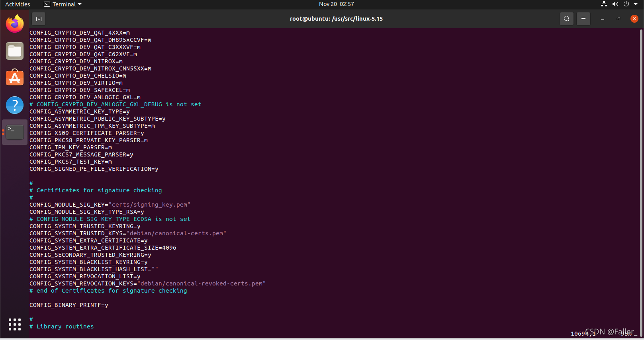Click the line CONFIG_CRYPTO_DEV_NITROX_CNN55XX=m
The image size is (644, 340).
coord(90,68)
